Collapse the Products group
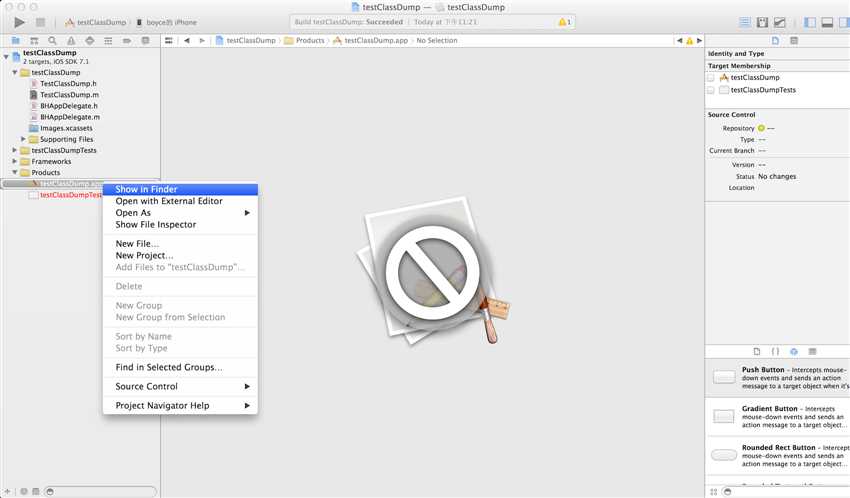Image resolution: width=850 pixels, height=498 pixels. pos(15,172)
